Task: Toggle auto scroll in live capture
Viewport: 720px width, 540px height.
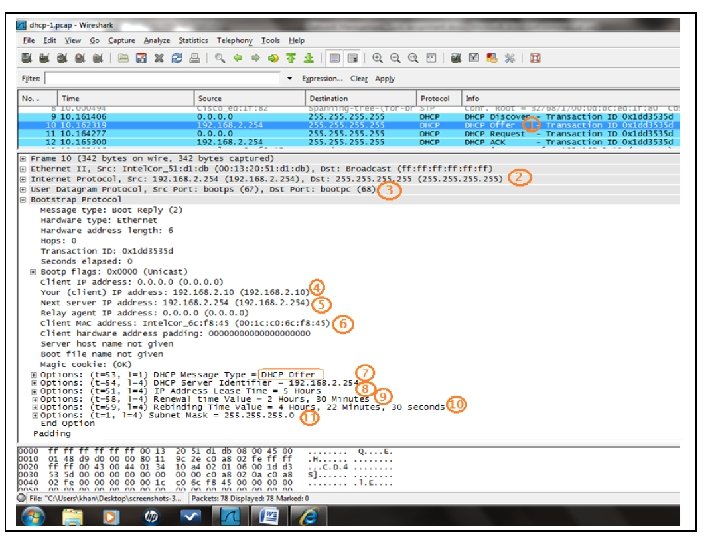Action: point(353,58)
